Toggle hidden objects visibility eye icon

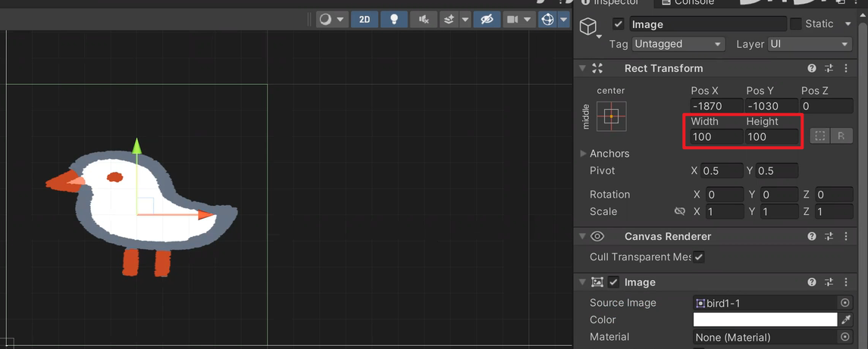tap(487, 20)
